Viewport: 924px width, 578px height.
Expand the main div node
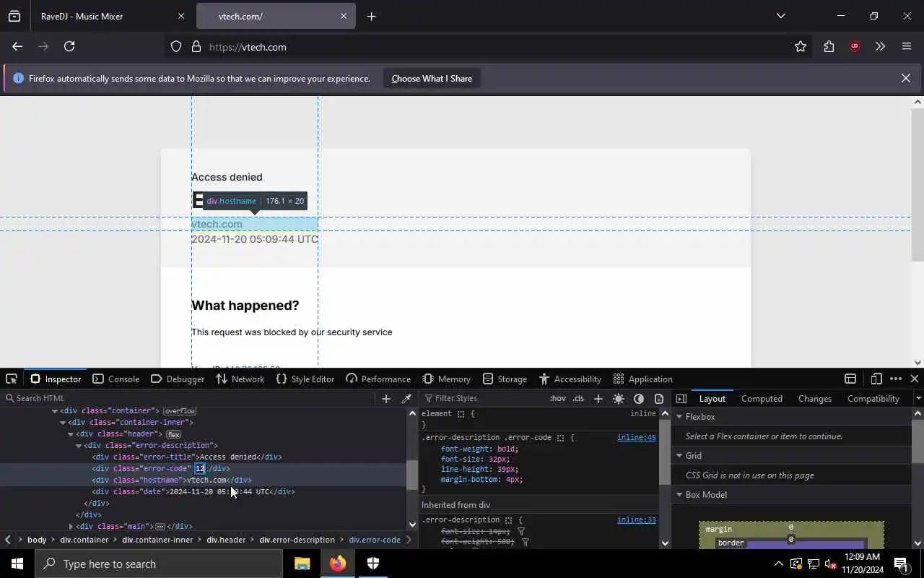pyautogui.click(x=71, y=527)
